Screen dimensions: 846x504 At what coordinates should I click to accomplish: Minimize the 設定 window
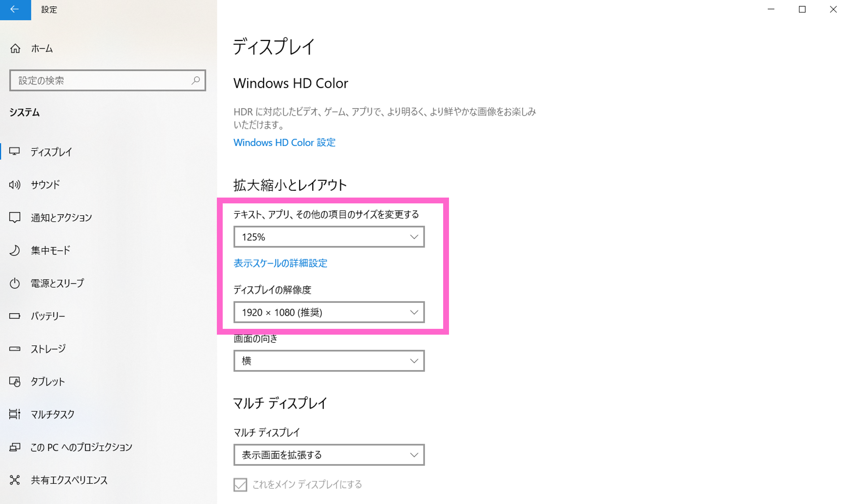click(x=771, y=9)
